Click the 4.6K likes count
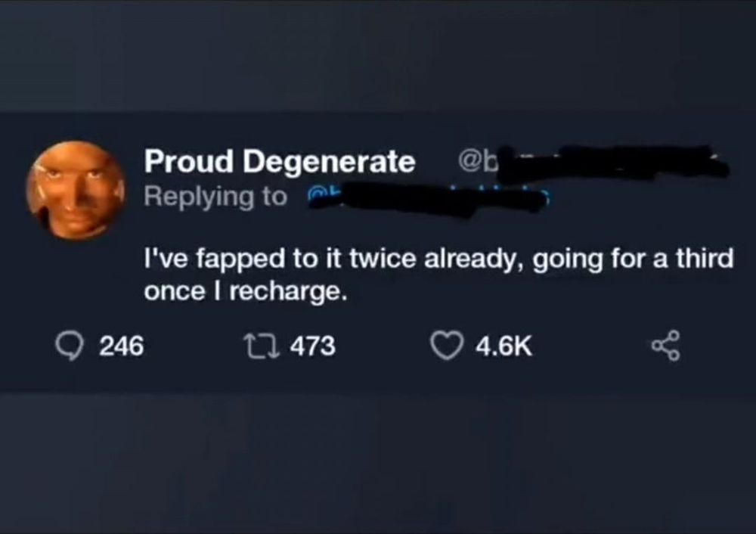This screenshot has height=534, width=756. coord(503,346)
